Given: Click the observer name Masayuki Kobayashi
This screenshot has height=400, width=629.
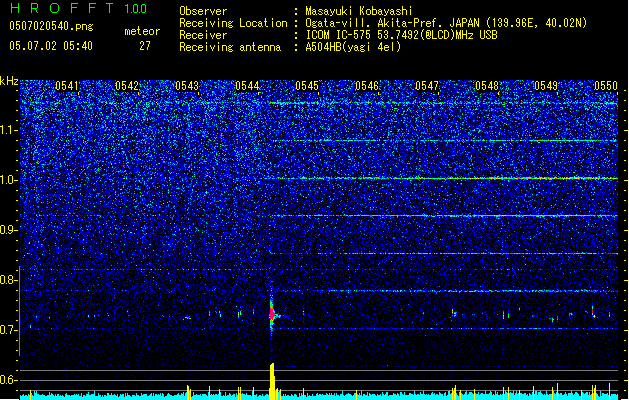Looking at the screenshot, I should tap(359, 11).
